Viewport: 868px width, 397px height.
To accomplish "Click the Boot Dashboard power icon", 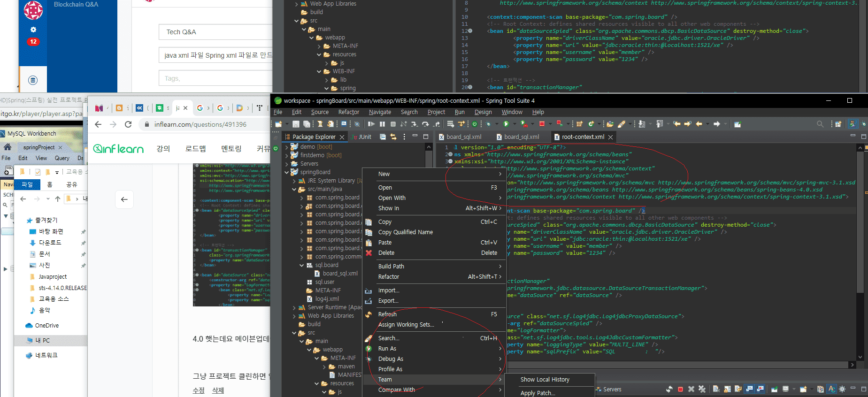I will point(475,124).
